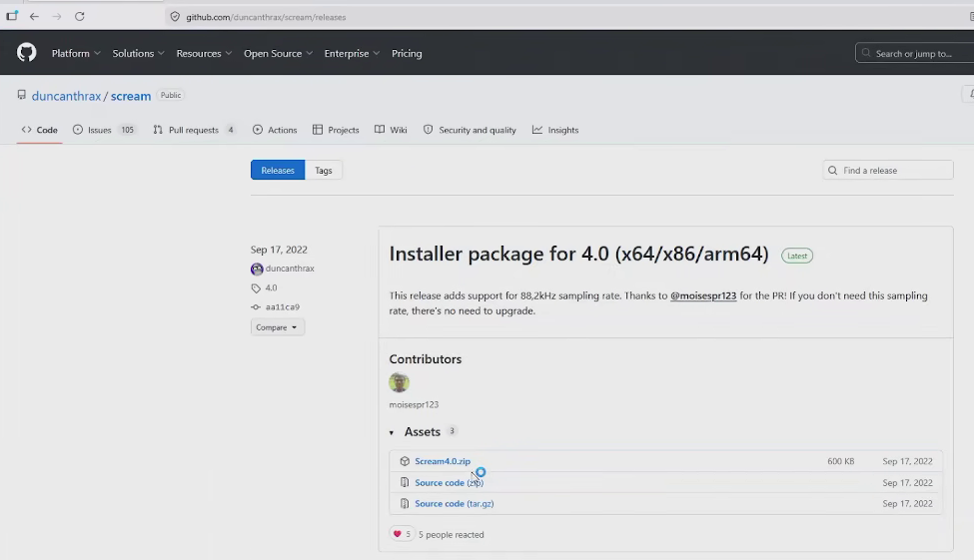Open the Pull requests tab
The height and width of the screenshot is (560, 974).
click(x=193, y=130)
